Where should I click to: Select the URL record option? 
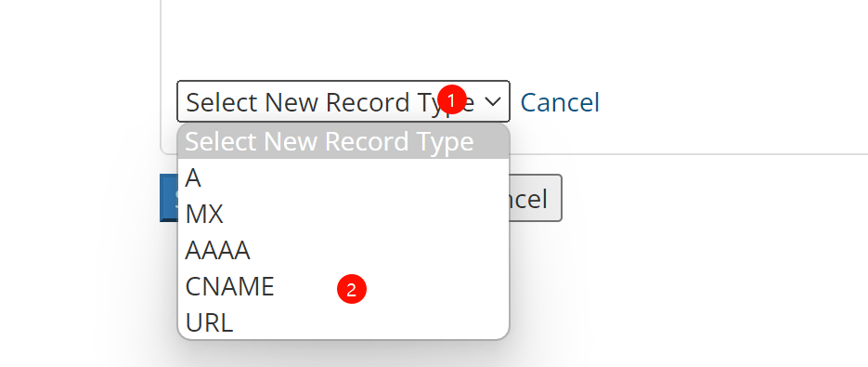pyautogui.click(x=343, y=321)
